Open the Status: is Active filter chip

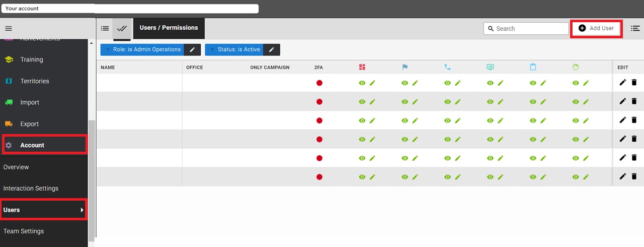(234, 49)
